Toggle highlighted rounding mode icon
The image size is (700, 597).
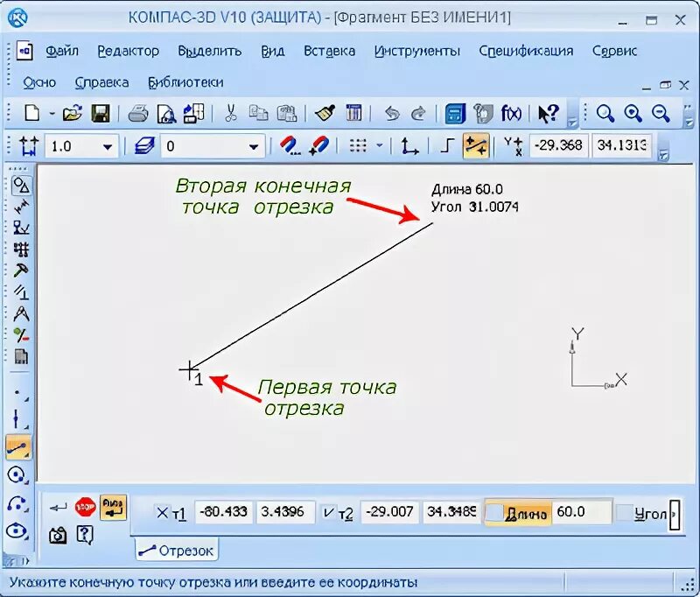tap(476, 146)
